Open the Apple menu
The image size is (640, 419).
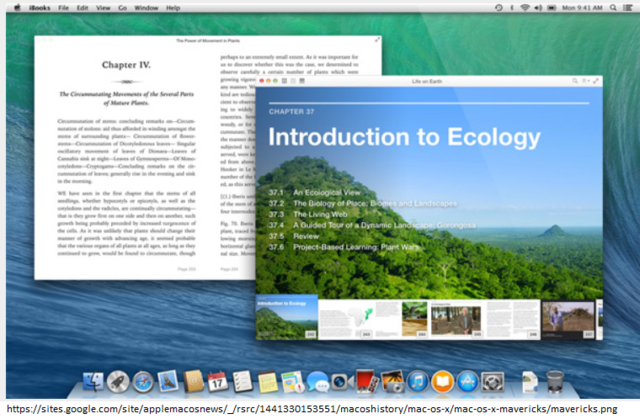(x=17, y=7)
